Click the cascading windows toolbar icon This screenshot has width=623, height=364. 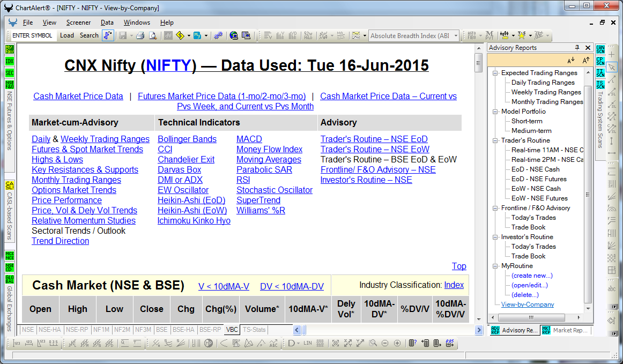pos(246,36)
